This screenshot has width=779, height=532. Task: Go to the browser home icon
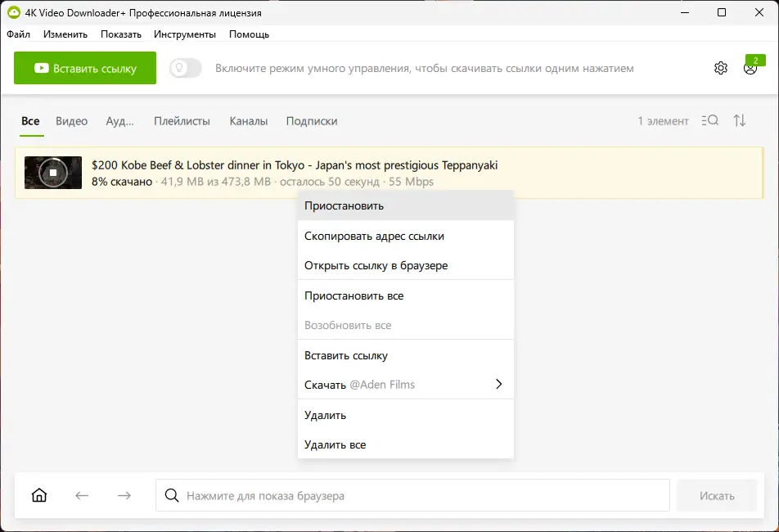pyautogui.click(x=39, y=495)
